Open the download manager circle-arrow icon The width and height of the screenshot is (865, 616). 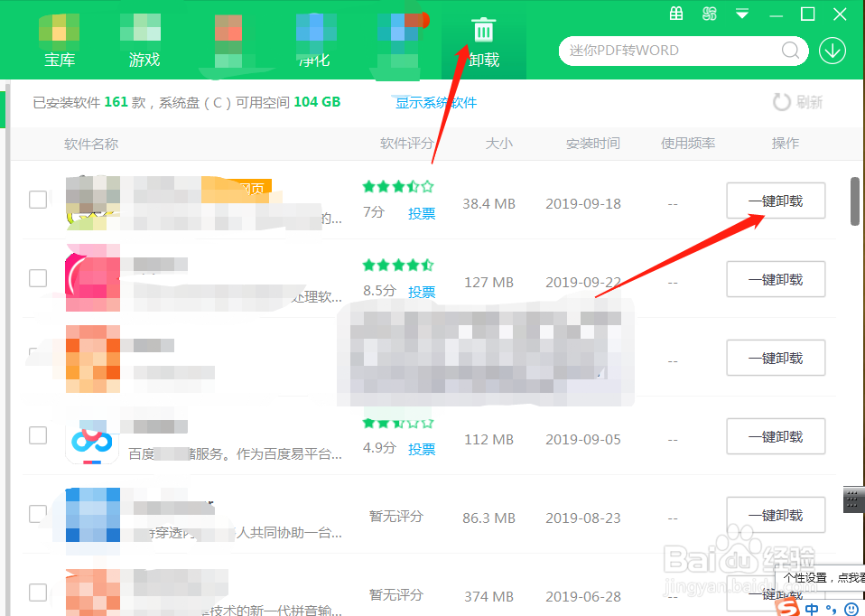(x=832, y=51)
